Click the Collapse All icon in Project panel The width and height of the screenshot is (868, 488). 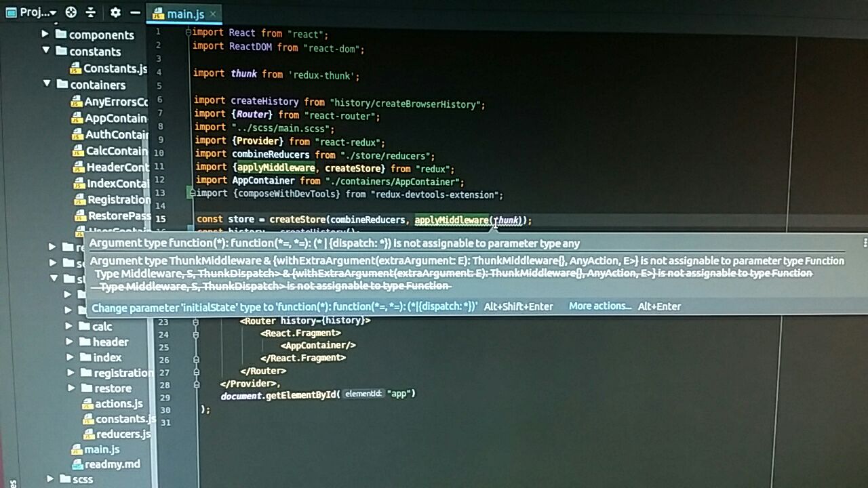[91, 12]
